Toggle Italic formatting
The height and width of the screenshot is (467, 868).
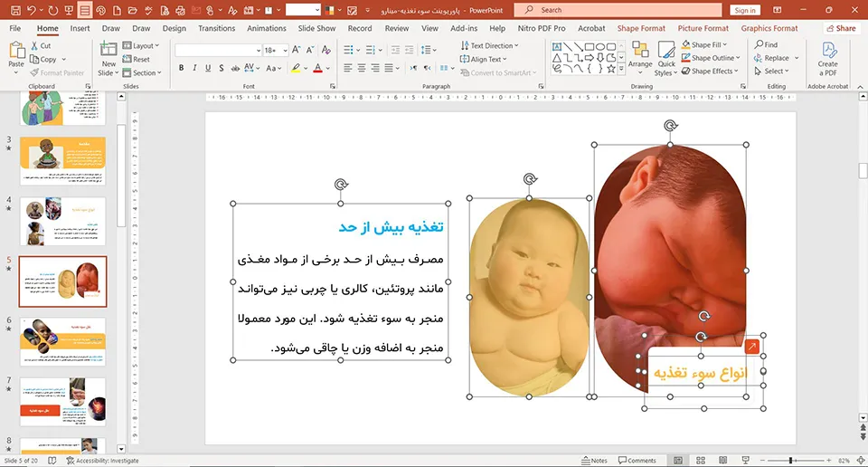click(x=194, y=68)
